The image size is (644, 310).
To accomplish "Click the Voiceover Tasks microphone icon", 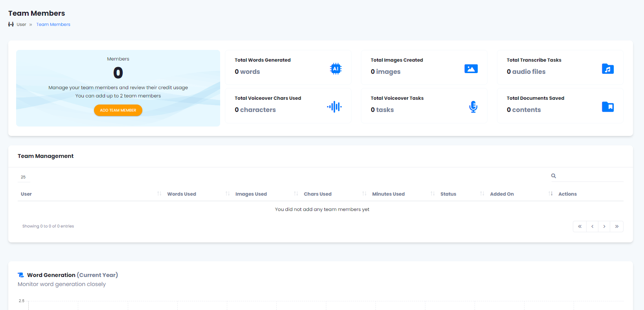I will coord(473,107).
